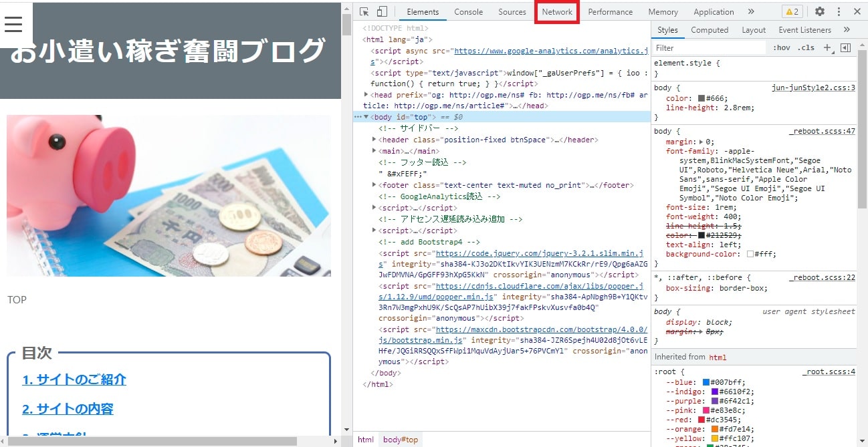Expand the header position-fixed node
868x447 pixels.
(374, 140)
